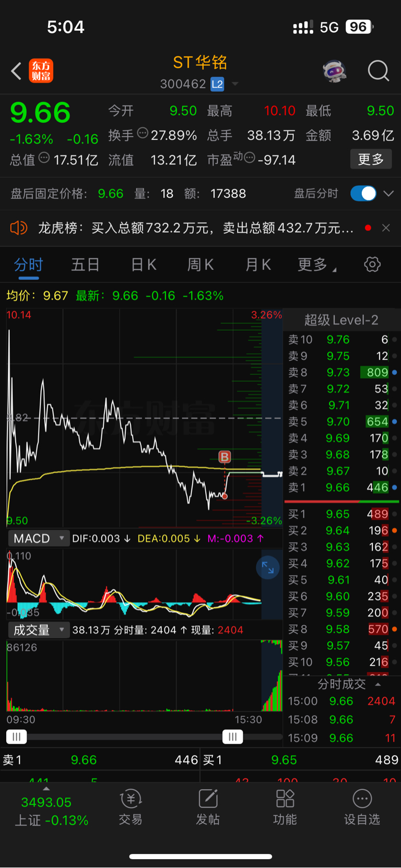Open the 功能 functions icon

click(x=285, y=807)
